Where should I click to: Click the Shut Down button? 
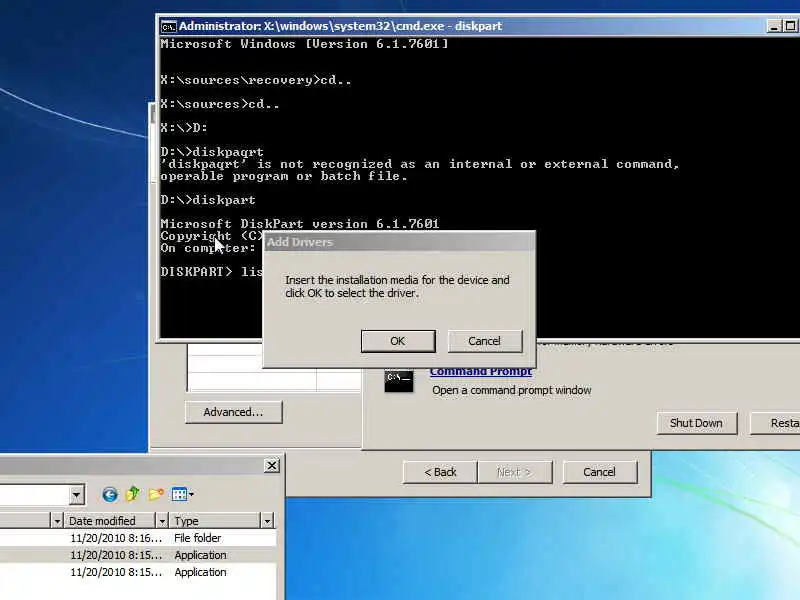point(696,423)
